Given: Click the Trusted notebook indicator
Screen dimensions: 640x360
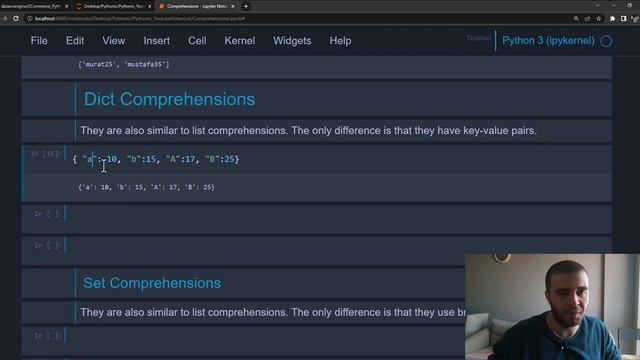Looking at the screenshot, I should pyautogui.click(x=478, y=38).
